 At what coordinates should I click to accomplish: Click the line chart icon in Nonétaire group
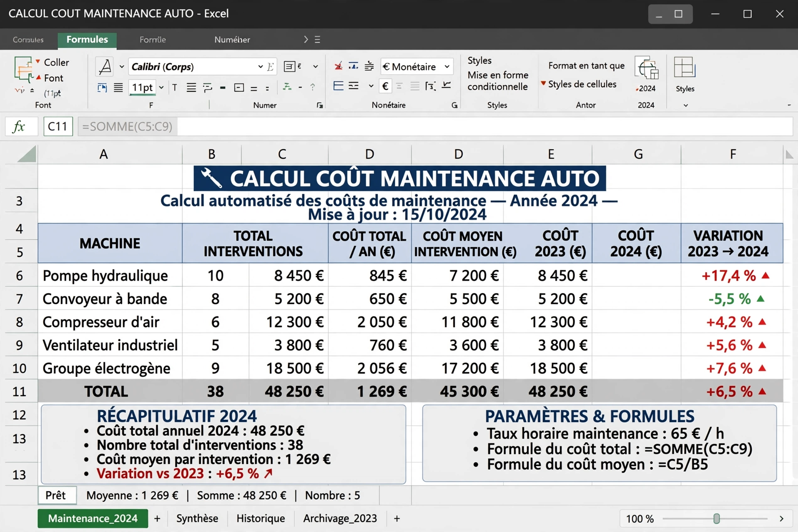click(x=446, y=85)
